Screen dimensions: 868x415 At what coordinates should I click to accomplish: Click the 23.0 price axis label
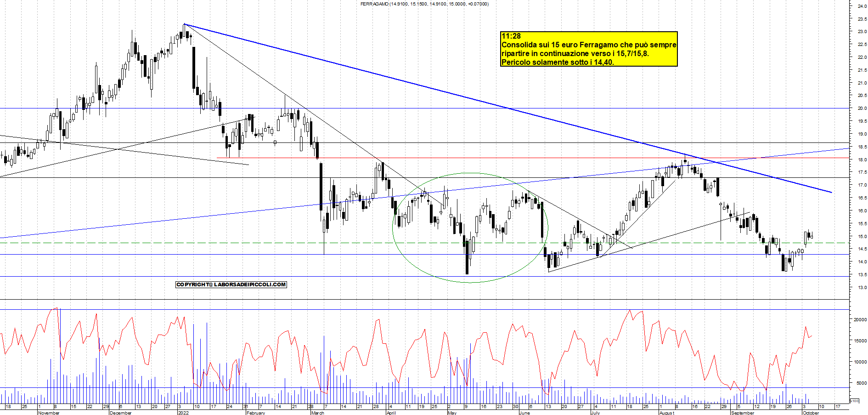[x=862, y=32]
